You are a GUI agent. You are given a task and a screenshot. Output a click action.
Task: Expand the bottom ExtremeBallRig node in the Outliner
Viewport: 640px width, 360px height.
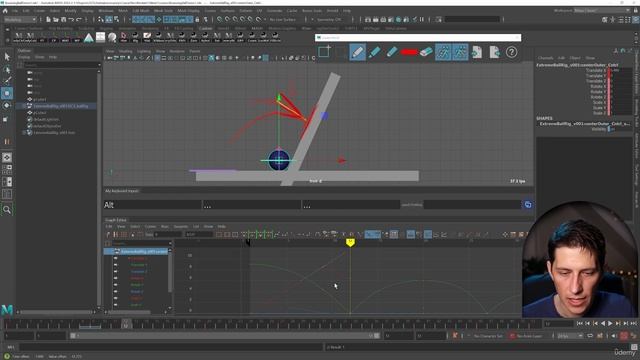tap(24, 133)
